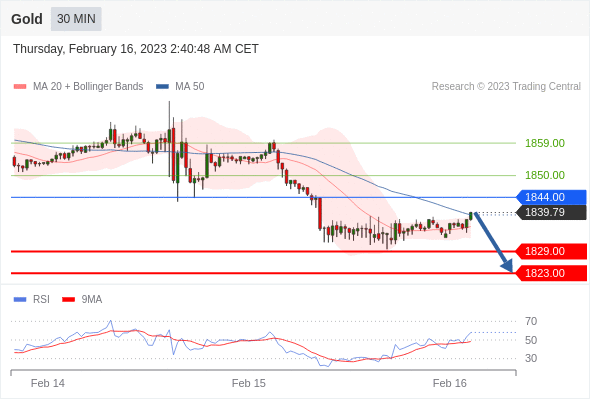Click the 1850.00 resistance level label

545,175
